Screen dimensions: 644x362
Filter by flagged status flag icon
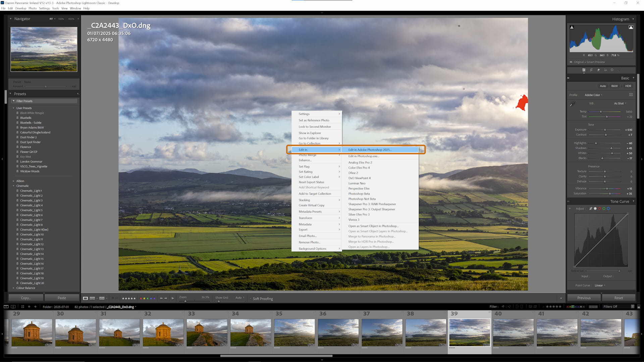pos(503,307)
